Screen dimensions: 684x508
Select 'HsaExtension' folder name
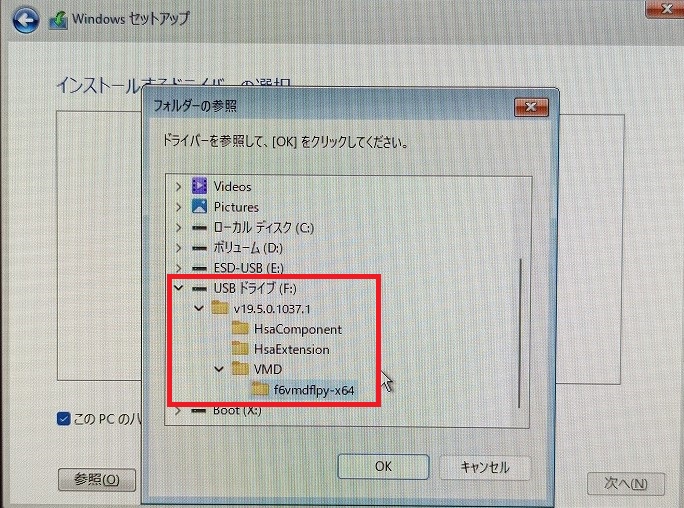(291, 349)
